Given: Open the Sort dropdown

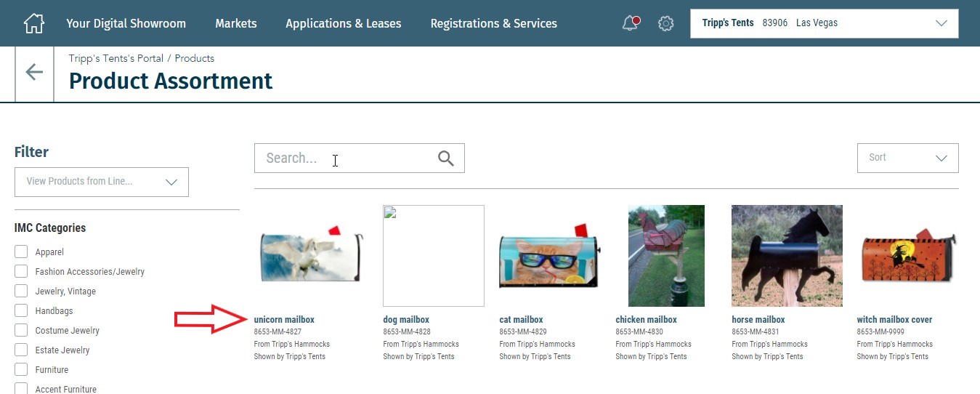Looking at the screenshot, I should (907, 158).
